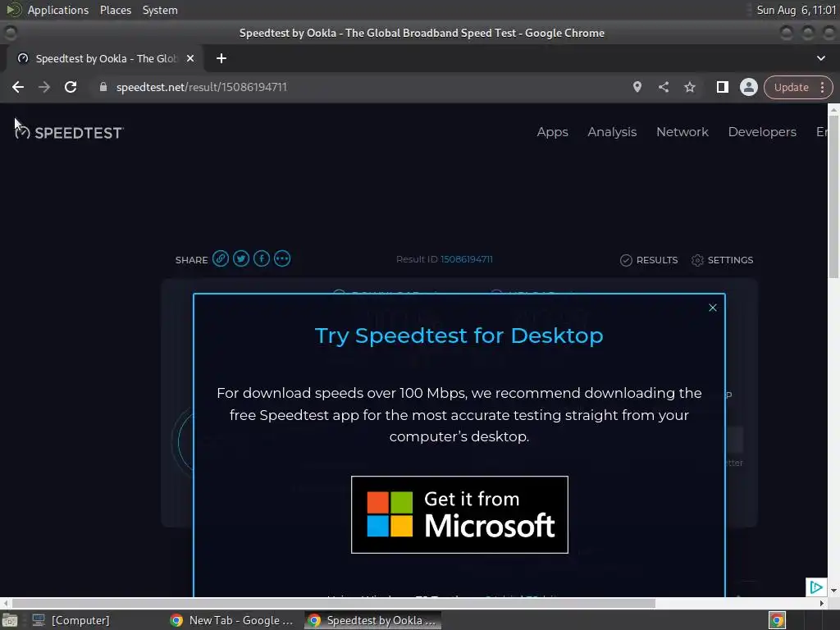Viewport: 840px width, 630px height.
Task: Open the RESULTS page
Action: (x=649, y=260)
